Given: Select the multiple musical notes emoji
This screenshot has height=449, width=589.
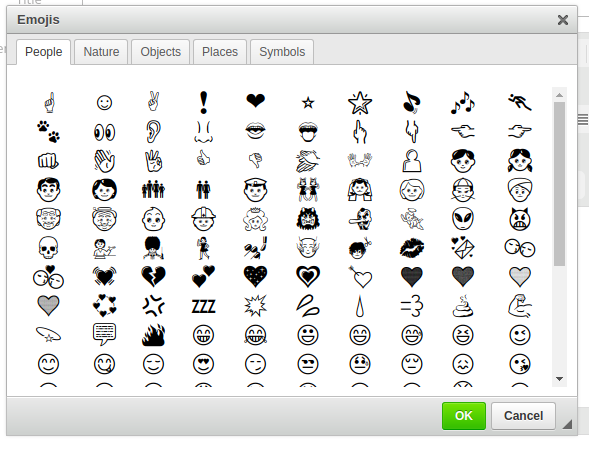Looking at the screenshot, I should tap(463, 103).
